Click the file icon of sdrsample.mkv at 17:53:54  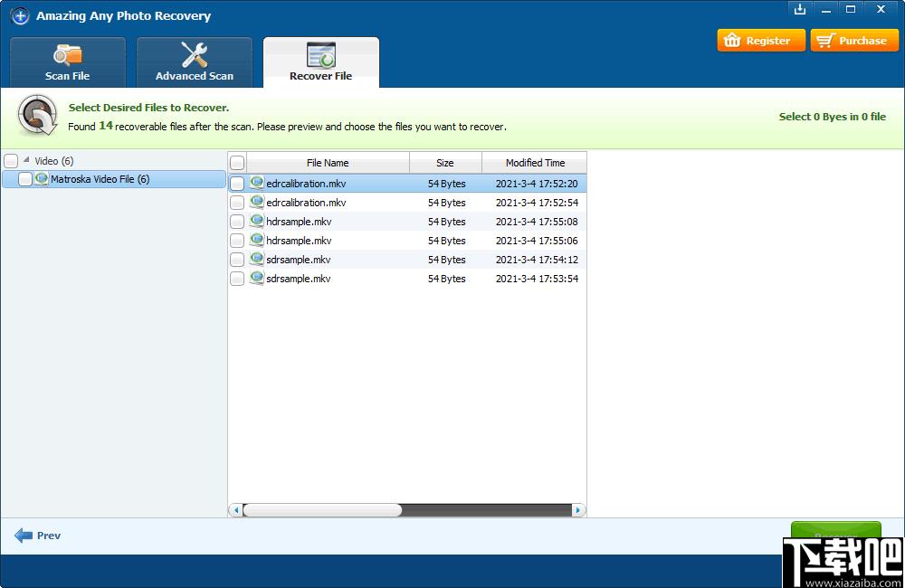tap(257, 278)
